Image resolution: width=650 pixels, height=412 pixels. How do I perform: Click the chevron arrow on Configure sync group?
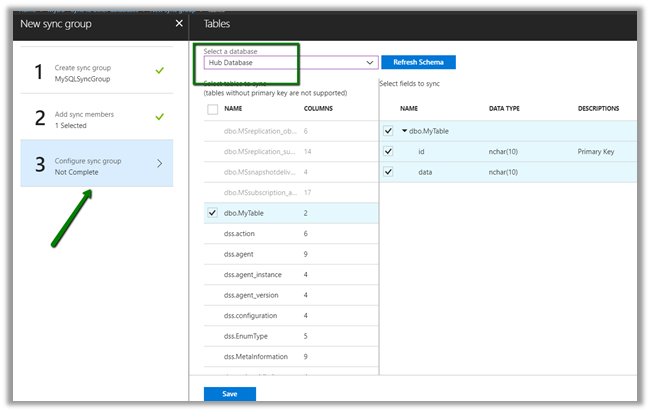tap(160, 164)
